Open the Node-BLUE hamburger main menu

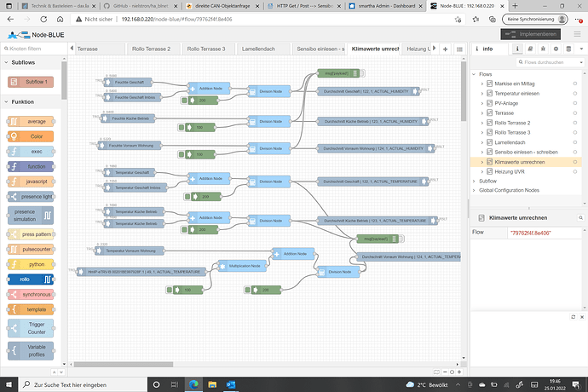(575, 35)
